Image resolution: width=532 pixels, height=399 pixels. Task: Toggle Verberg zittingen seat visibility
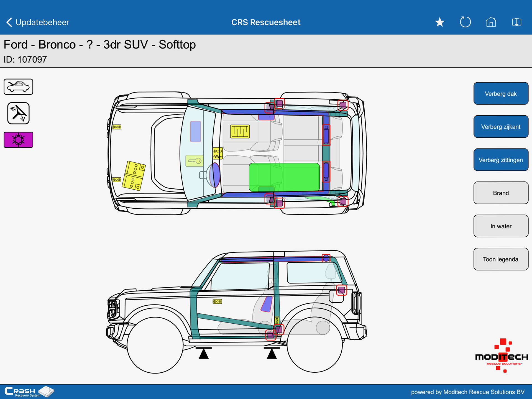point(501,160)
